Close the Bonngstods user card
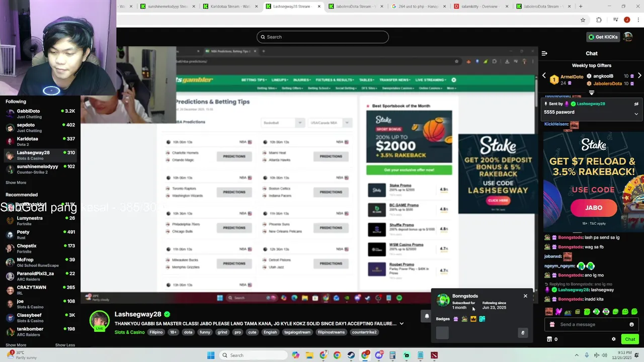This screenshot has width=644, height=362. click(x=525, y=296)
